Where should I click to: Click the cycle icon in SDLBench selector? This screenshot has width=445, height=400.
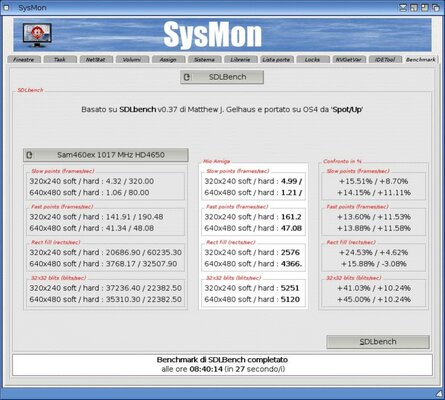click(x=187, y=77)
